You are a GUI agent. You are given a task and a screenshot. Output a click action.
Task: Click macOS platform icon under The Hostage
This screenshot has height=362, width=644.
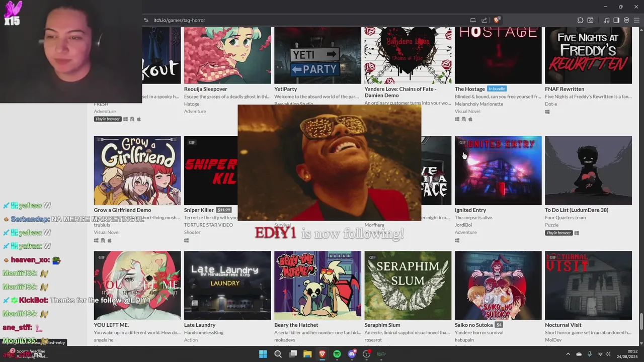click(x=470, y=119)
